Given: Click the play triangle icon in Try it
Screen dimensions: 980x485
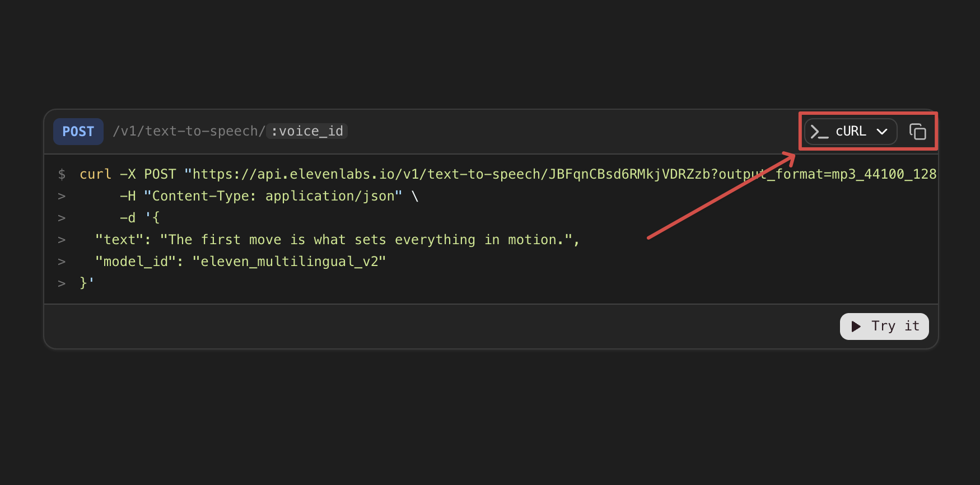Looking at the screenshot, I should 856,327.
